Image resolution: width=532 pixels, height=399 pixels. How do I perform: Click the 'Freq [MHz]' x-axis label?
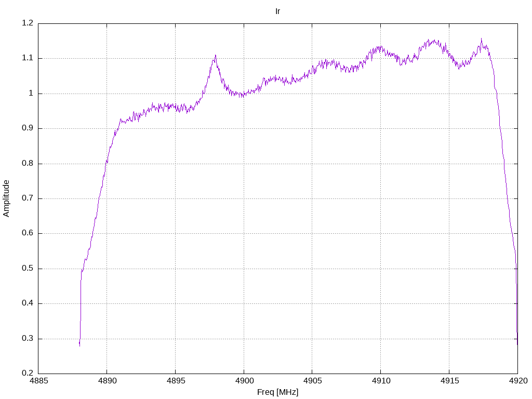tap(277, 392)
